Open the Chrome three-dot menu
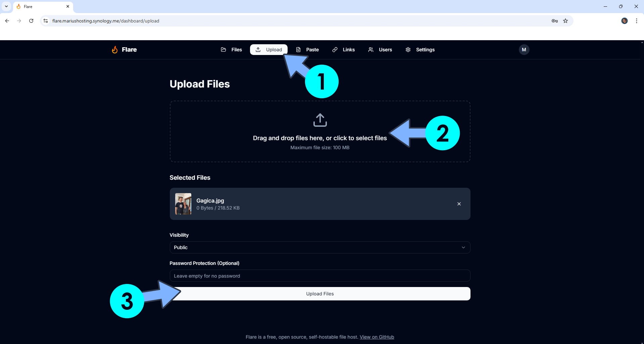 637,21
